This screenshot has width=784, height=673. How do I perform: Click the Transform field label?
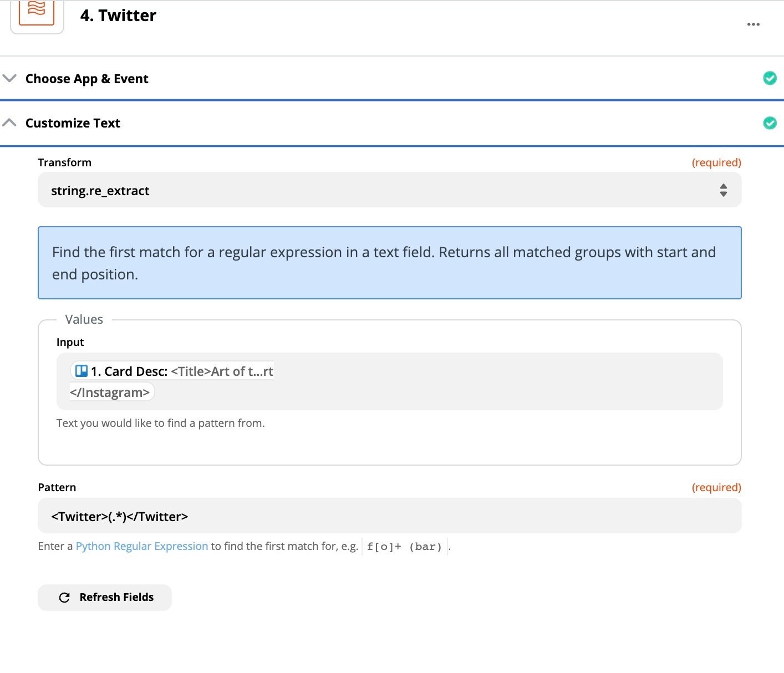[x=65, y=162]
